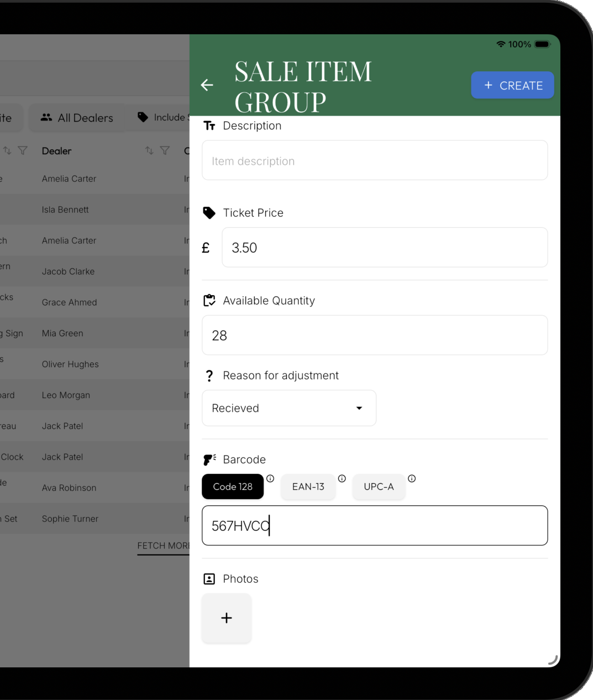The height and width of the screenshot is (700, 593).
Task: Click the Available Quantity field
Action: 375,335
